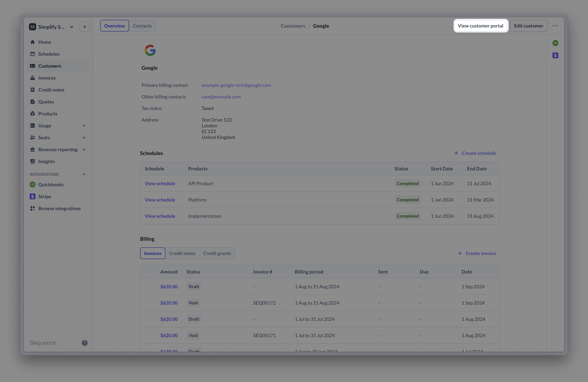Click the Create schedule link
The image size is (588, 382).
pos(475,153)
